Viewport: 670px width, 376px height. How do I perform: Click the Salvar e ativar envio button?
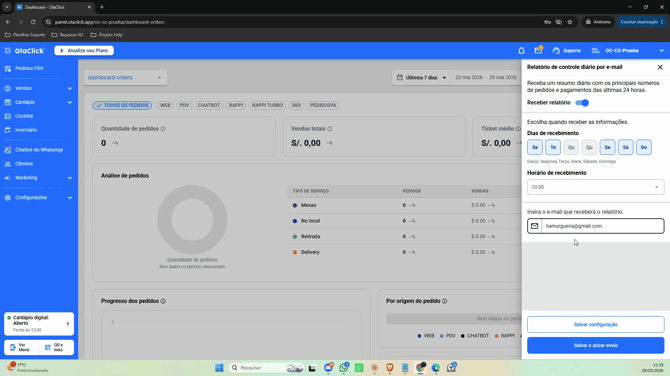pyautogui.click(x=595, y=345)
